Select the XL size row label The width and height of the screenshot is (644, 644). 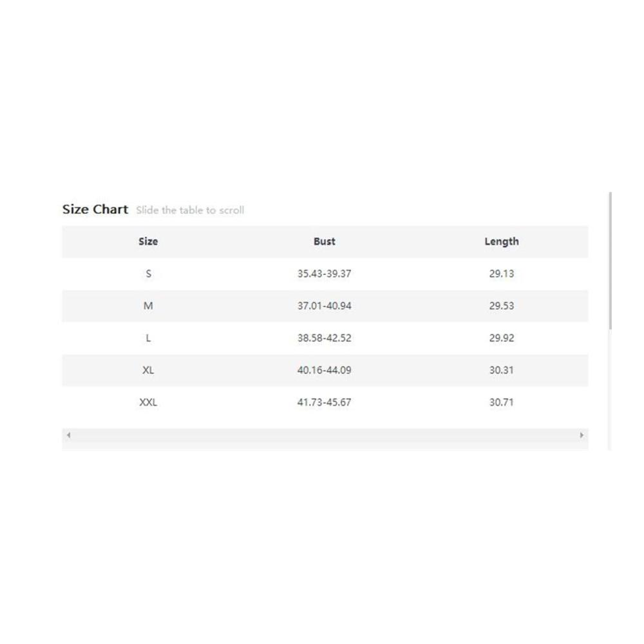click(x=148, y=370)
